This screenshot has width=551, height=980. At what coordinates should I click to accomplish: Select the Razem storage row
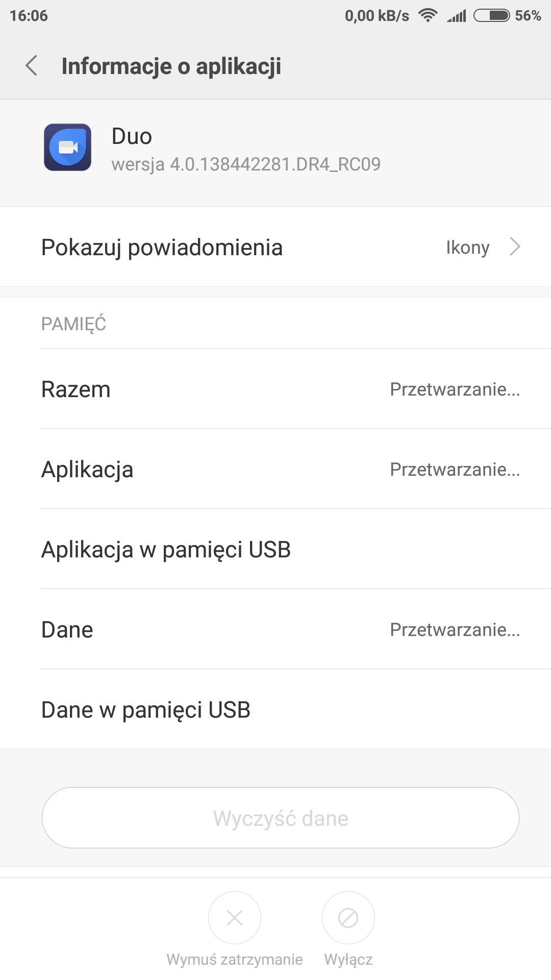point(275,389)
